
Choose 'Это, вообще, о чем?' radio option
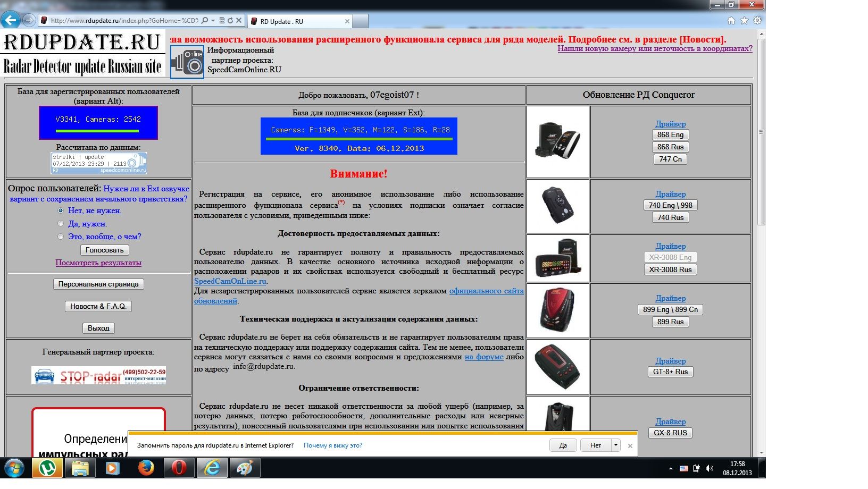[x=61, y=237]
